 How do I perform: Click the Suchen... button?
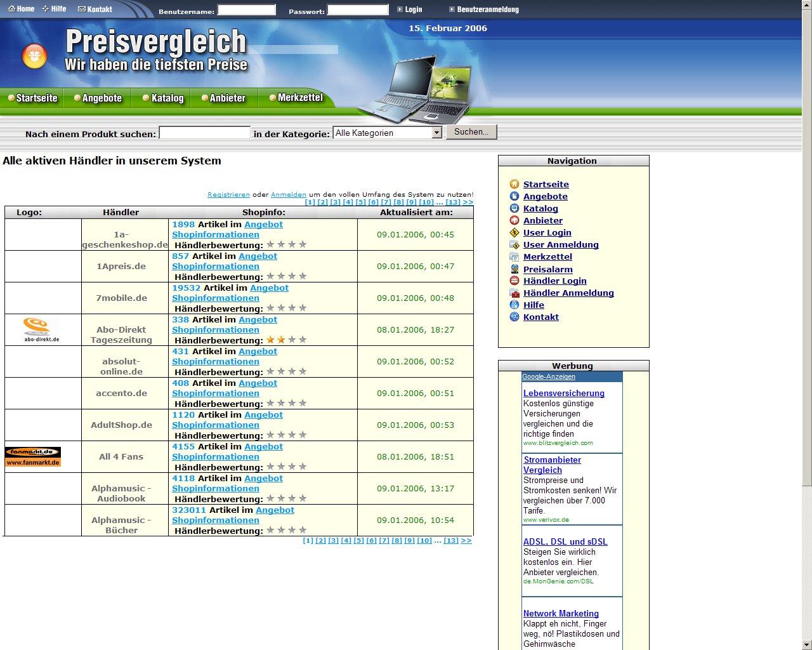point(471,132)
